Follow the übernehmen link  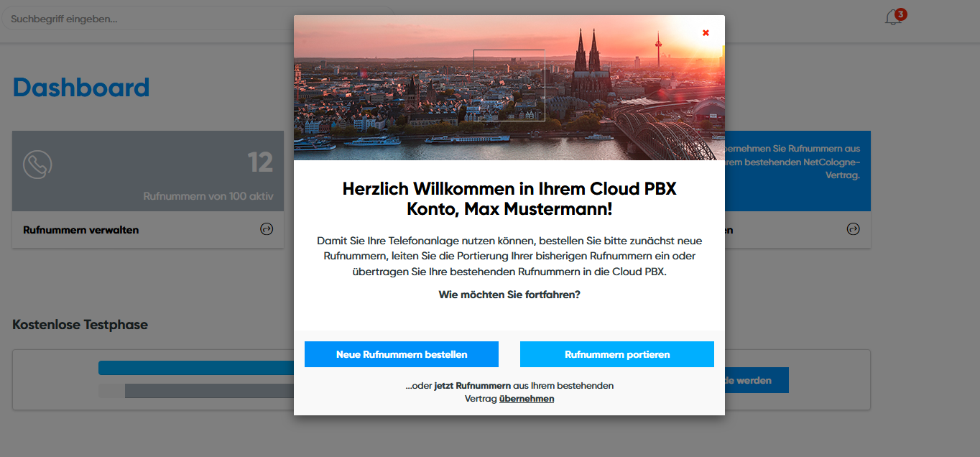tap(526, 399)
